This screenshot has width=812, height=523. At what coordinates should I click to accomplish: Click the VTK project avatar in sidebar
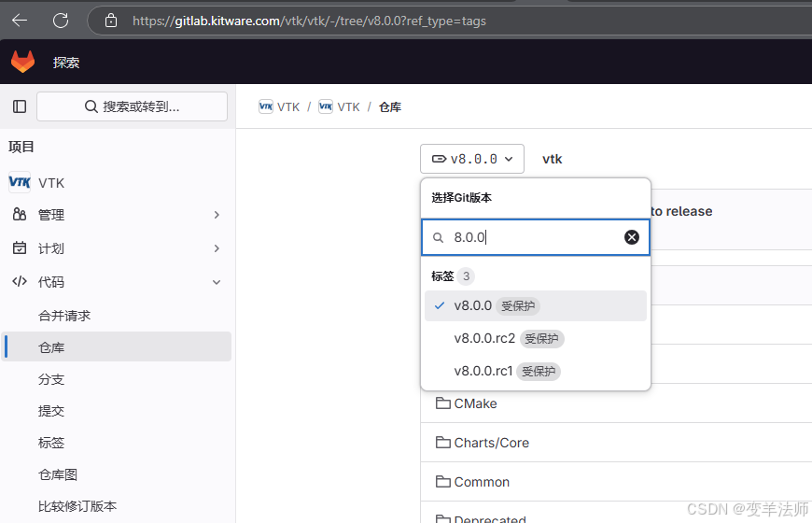[x=20, y=182]
